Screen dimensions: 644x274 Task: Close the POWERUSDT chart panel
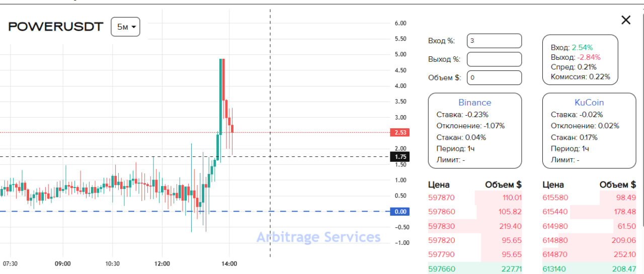(x=625, y=20)
